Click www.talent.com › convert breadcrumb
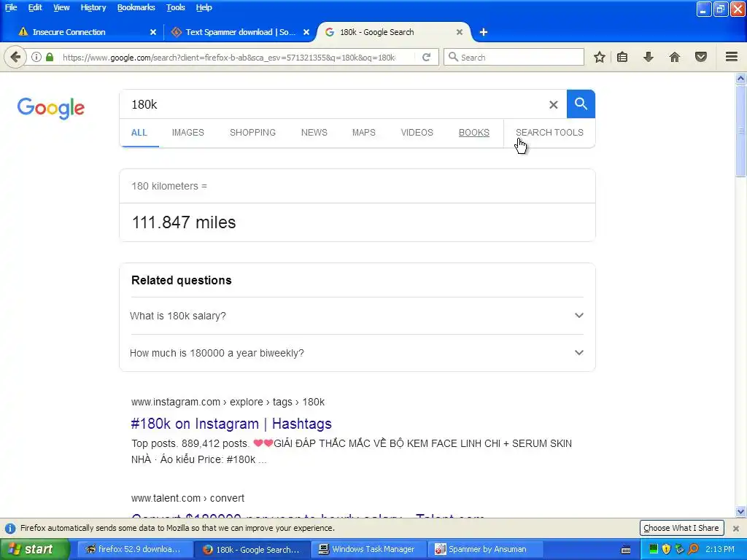 pyautogui.click(x=187, y=498)
